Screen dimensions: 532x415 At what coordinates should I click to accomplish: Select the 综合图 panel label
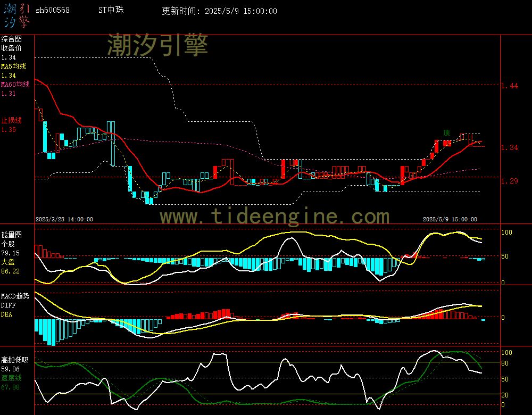(x=12, y=39)
